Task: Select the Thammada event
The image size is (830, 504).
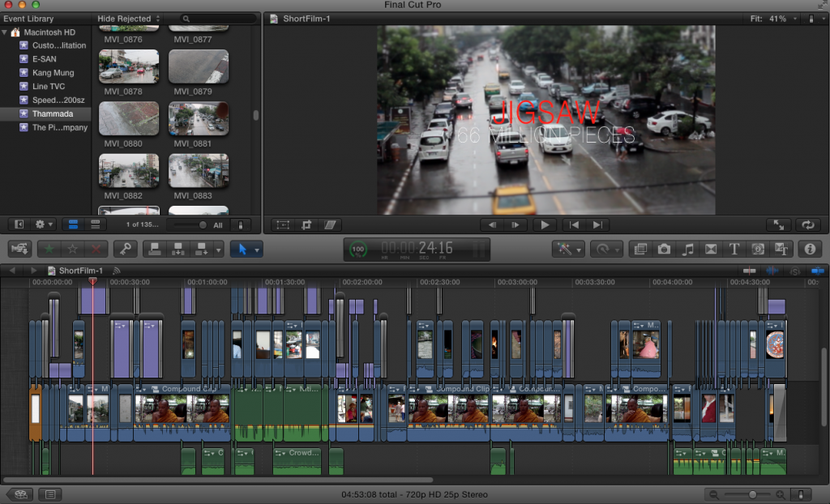Action: [52, 114]
